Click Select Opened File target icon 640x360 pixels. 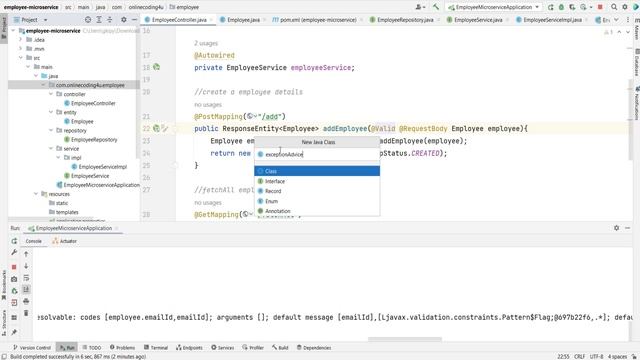pyautogui.click(x=88, y=20)
